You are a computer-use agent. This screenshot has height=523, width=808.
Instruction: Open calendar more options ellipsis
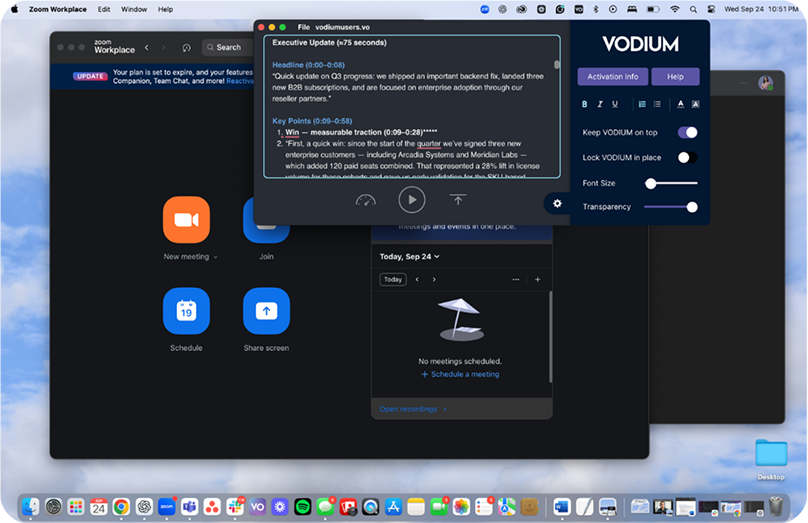coord(516,279)
